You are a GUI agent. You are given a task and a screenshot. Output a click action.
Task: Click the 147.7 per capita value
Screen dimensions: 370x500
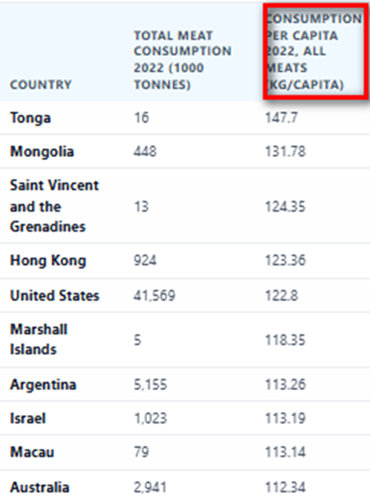click(281, 118)
